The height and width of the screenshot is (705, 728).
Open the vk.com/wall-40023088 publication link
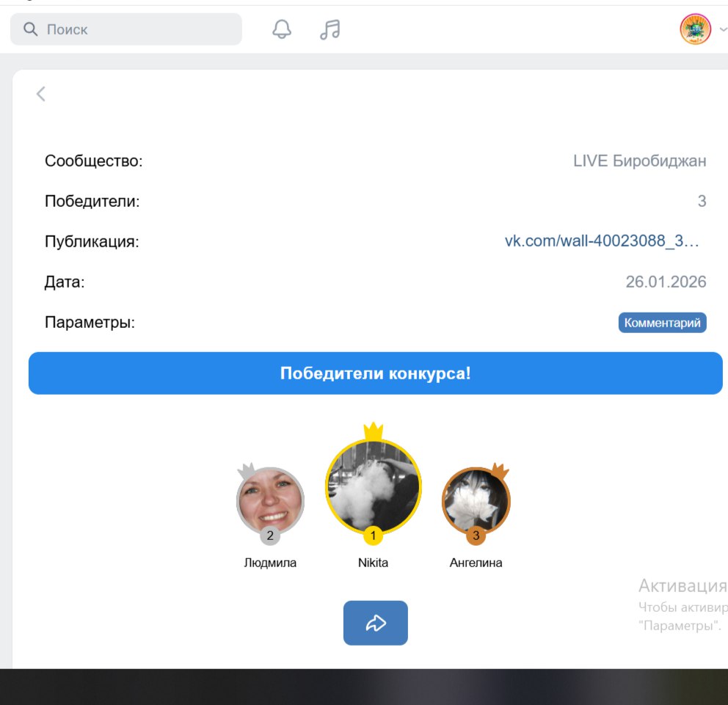coord(602,241)
